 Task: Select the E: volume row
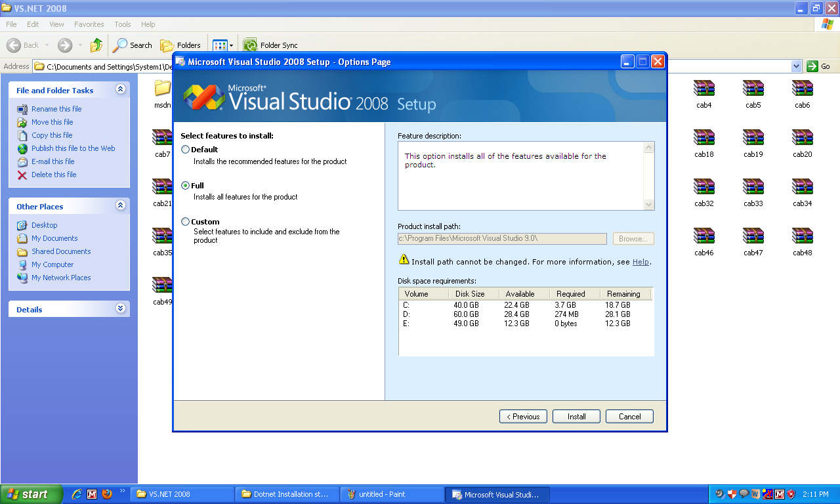(x=525, y=324)
